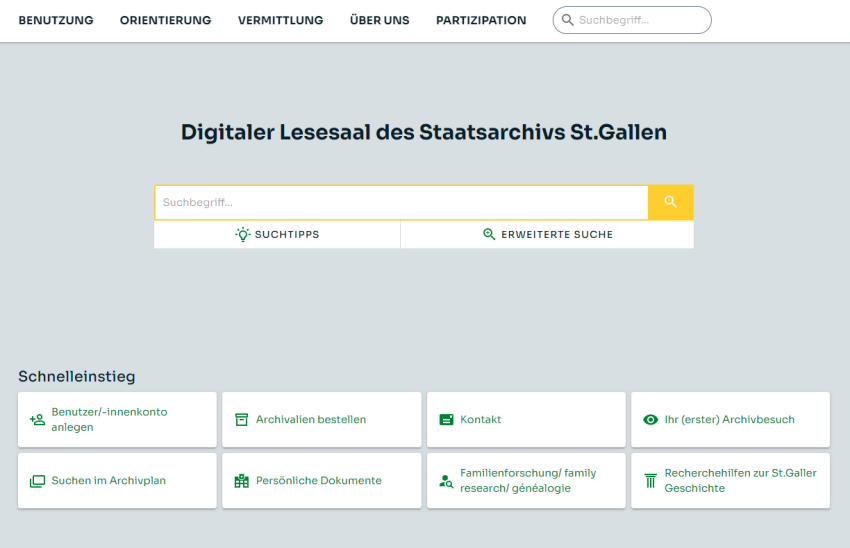Image resolution: width=850 pixels, height=548 pixels.
Task: Click the Digitaler Lesesaal page title
Action: click(424, 132)
